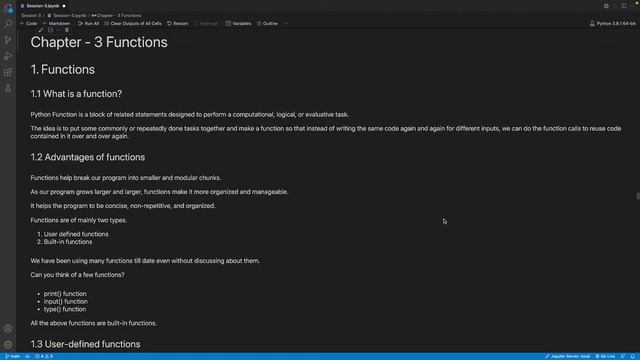Click the 'Python Function is a block' sentence

click(x=190, y=115)
